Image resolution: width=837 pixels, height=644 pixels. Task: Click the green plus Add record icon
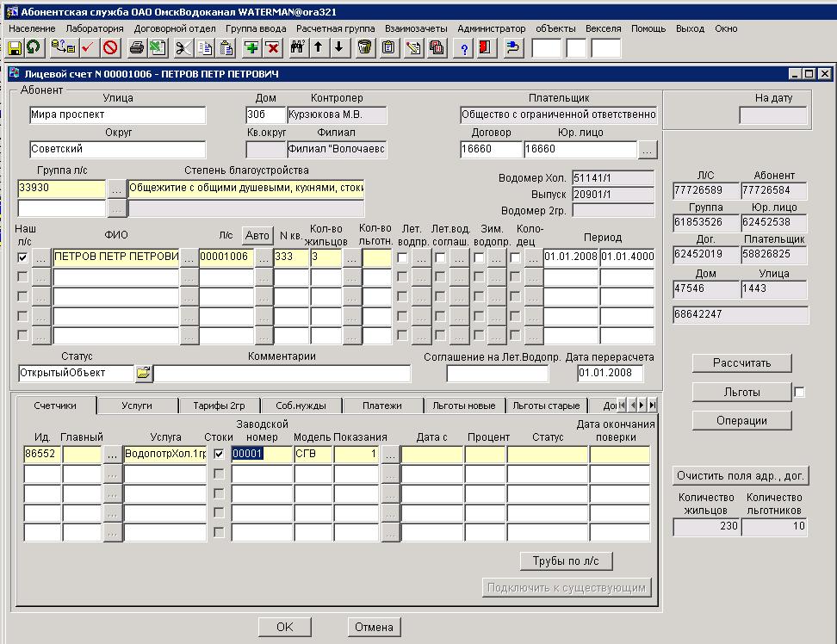251,47
